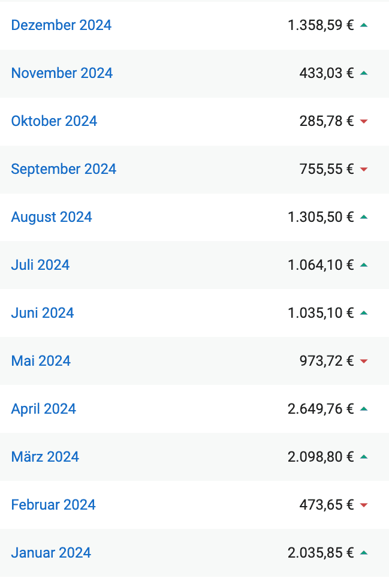Click green up arrow beside 1.305,50 €
Image resolution: width=392 pixels, height=578 pixels.
point(364,217)
